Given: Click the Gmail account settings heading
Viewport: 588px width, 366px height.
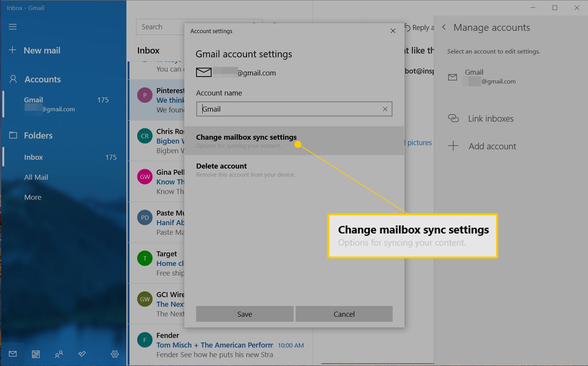Looking at the screenshot, I should (244, 54).
